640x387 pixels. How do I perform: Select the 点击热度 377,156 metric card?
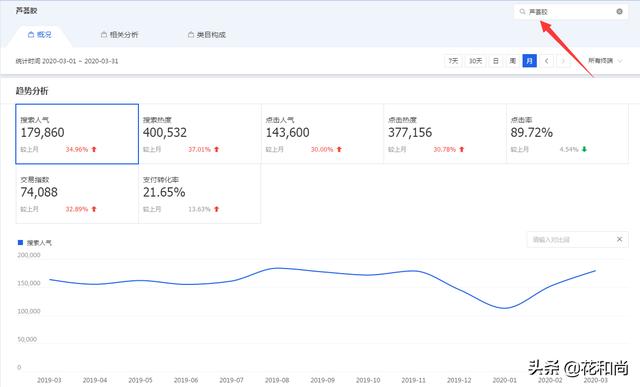coord(445,134)
